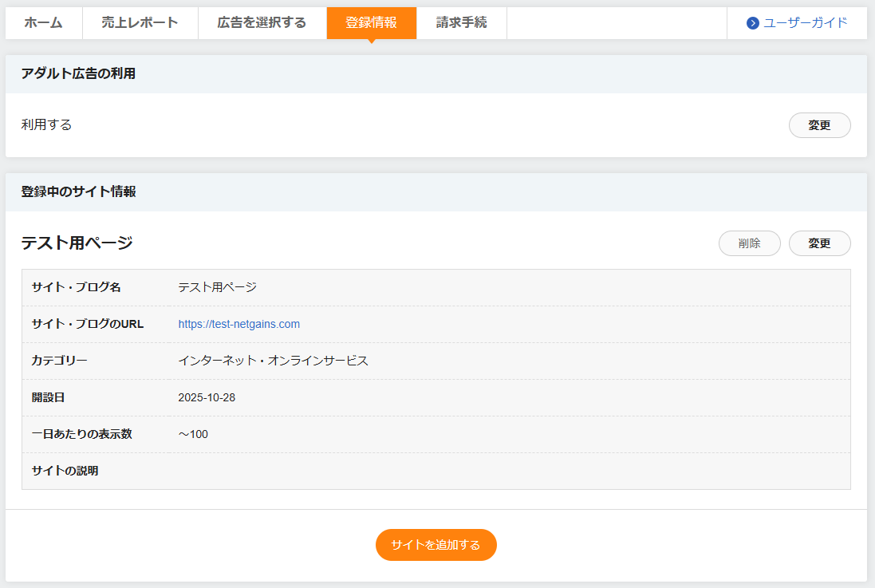875x588 pixels.
Task: Click the 登録中のサイト情報 section header
Action: coord(78,192)
